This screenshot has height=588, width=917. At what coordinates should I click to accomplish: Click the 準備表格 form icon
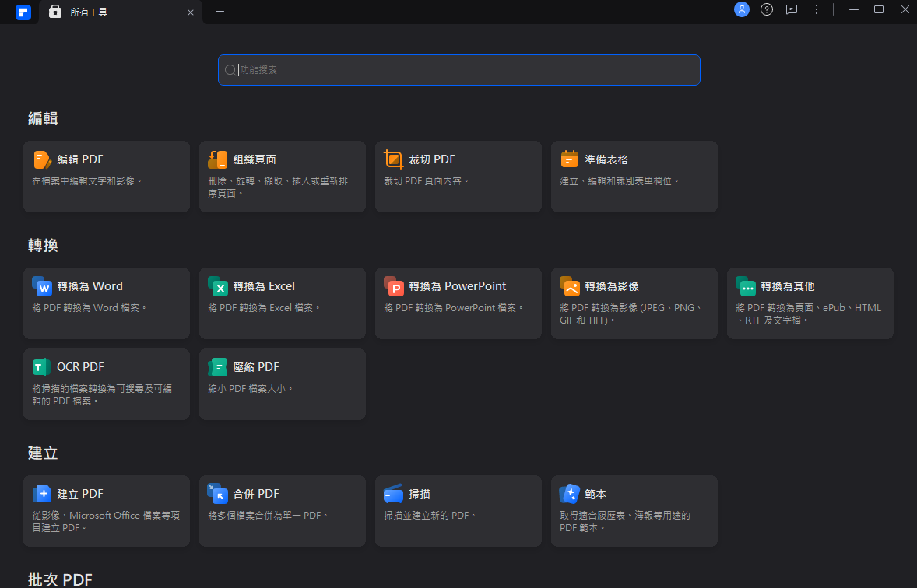point(570,159)
